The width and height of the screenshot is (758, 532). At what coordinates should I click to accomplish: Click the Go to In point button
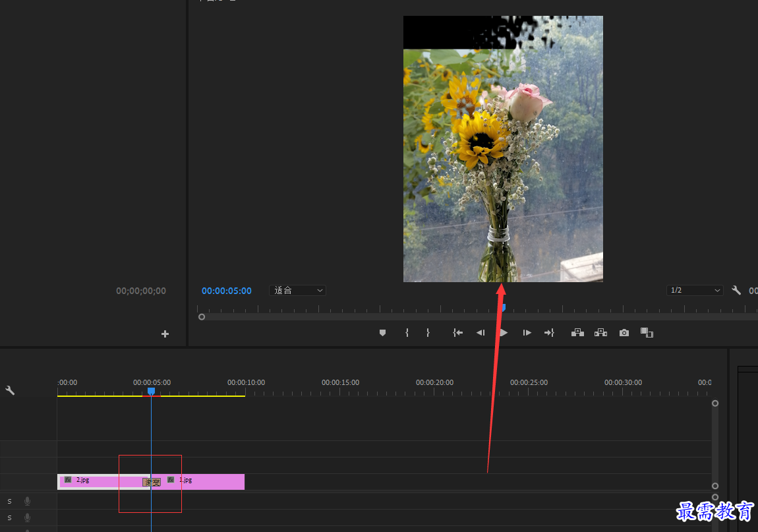(457, 333)
